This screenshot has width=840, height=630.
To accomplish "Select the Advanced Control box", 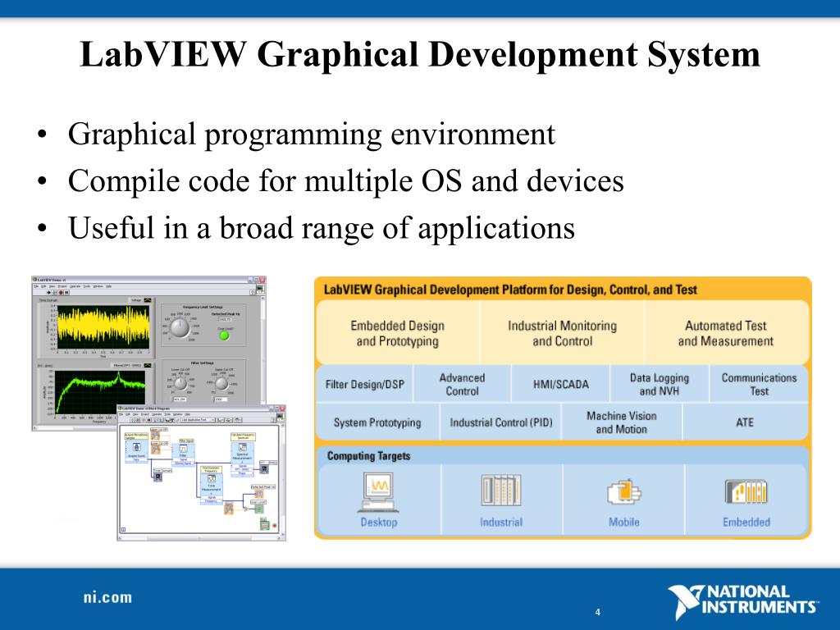I will 462,384.
